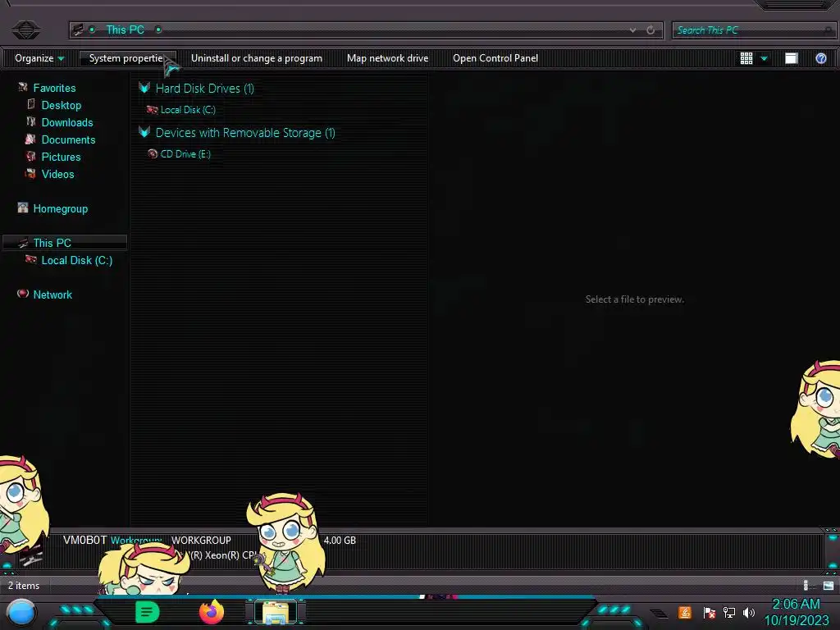This screenshot has width=840, height=630.
Task: Open the volume speaker tray icon
Action: tap(748, 612)
